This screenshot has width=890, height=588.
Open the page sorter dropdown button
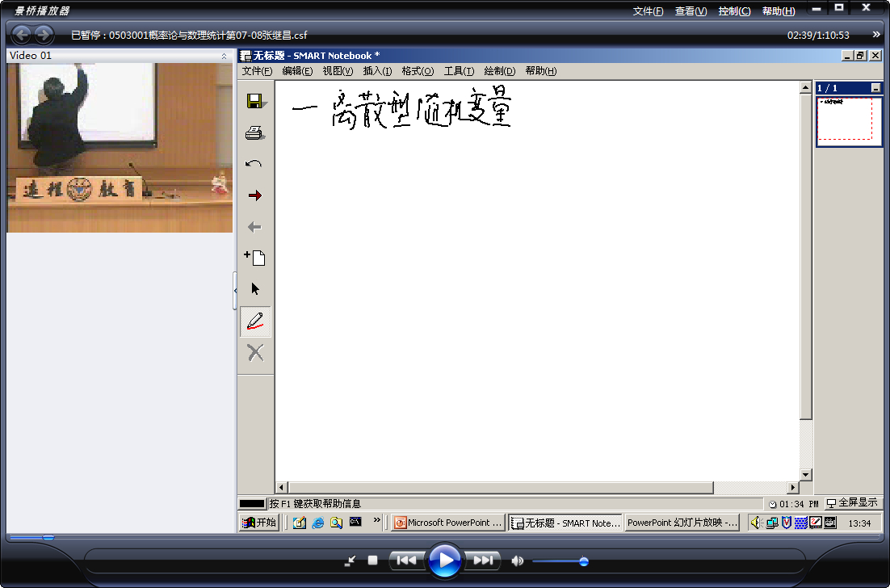click(x=875, y=88)
